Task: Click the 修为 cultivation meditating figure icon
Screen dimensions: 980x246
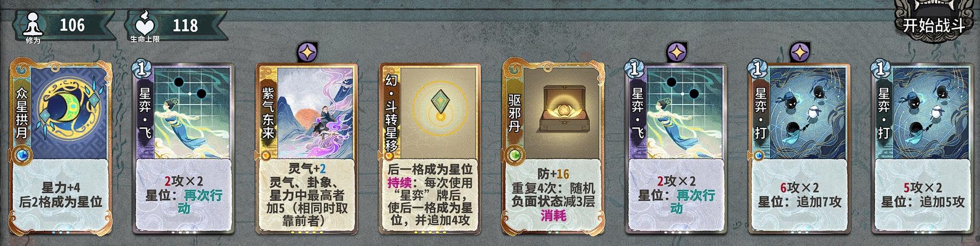Action: [34, 23]
